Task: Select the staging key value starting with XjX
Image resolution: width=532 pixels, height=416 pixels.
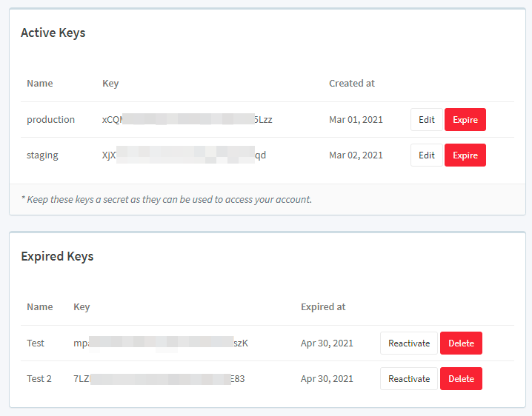Action: point(184,155)
